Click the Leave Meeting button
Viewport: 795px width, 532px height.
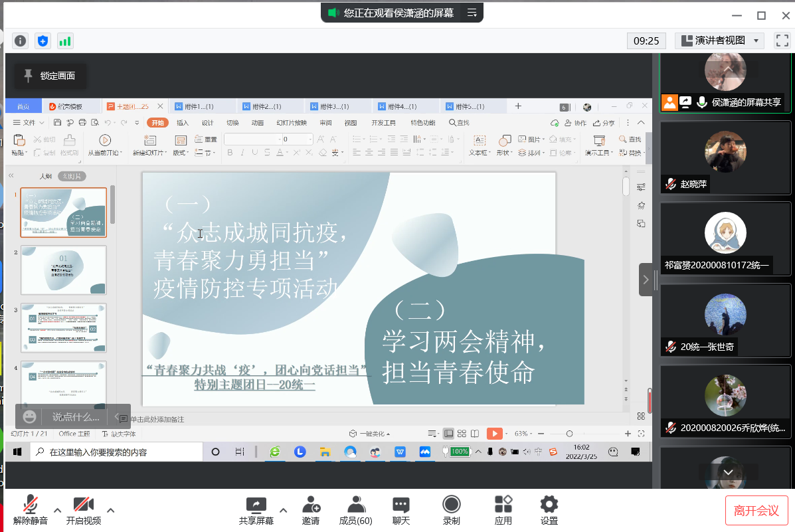[x=756, y=510]
